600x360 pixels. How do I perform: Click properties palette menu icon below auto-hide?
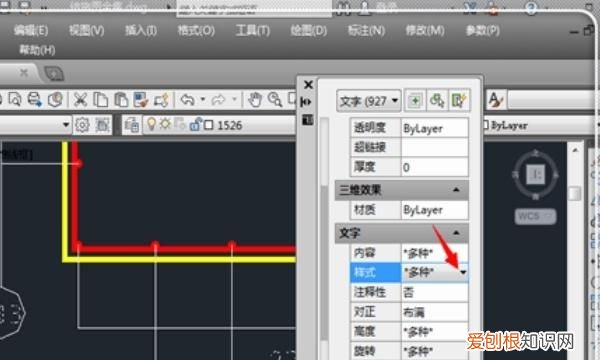pyautogui.click(x=307, y=120)
